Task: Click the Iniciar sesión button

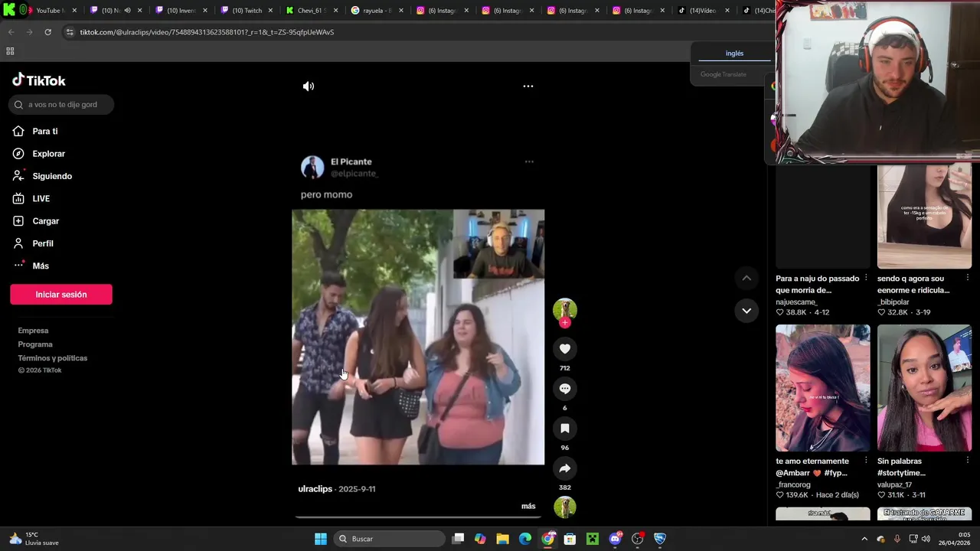Action: 61,295
